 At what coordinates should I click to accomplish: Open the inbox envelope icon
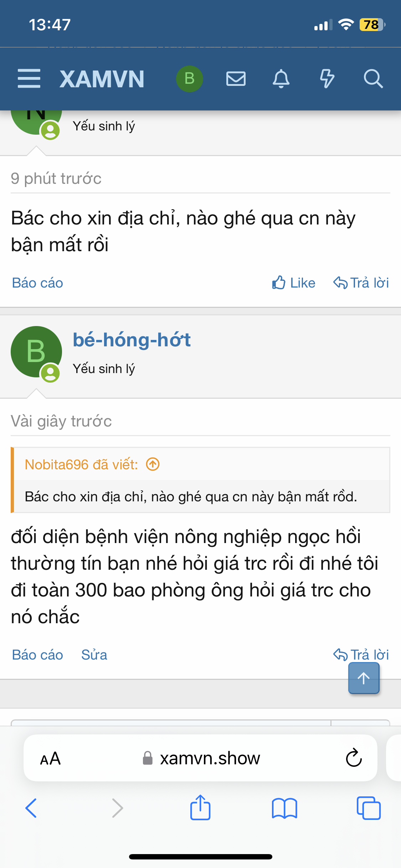coord(236,79)
